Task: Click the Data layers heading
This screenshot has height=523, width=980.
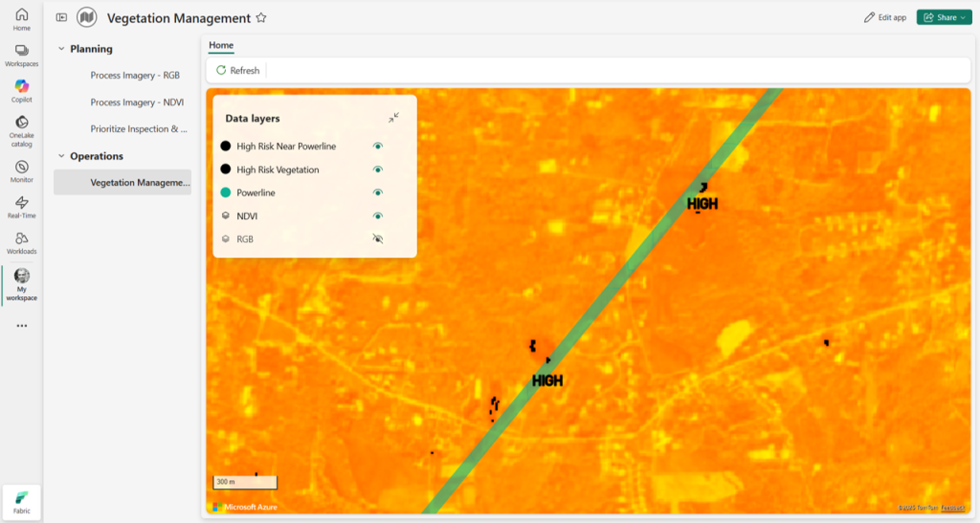Action: (253, 118)
